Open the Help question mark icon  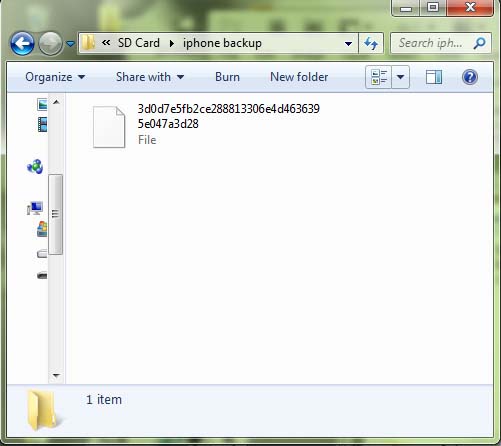tap(470, 77)
